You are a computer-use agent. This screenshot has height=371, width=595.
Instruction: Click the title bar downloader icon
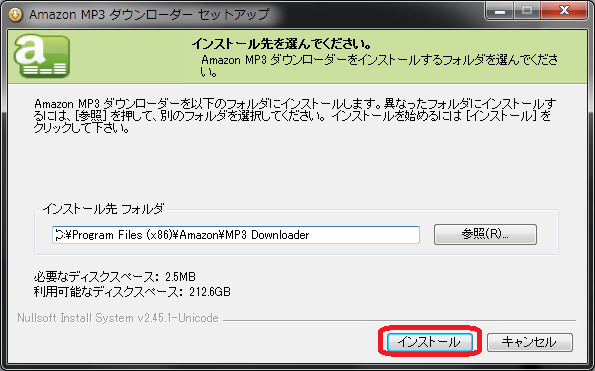click(x=16, y=14)
